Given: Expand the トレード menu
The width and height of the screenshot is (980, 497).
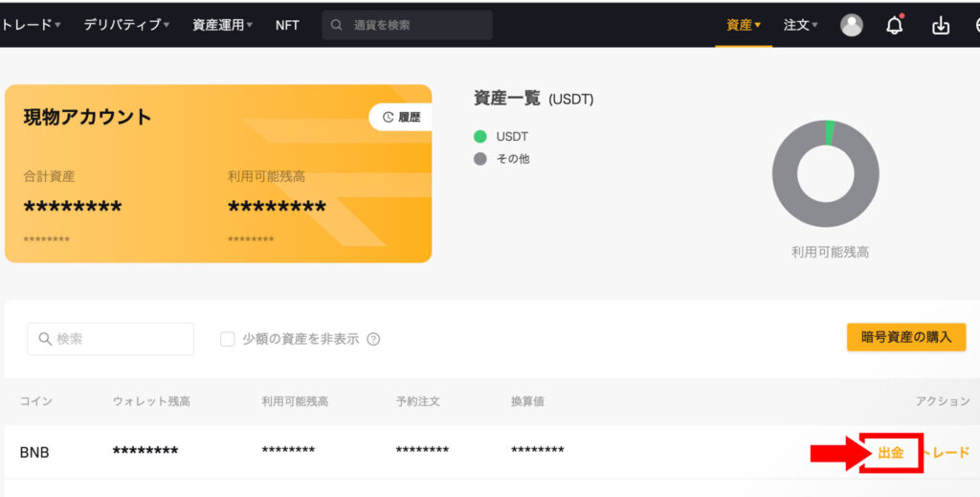Looking at the screenshot, I should (30, 25).
